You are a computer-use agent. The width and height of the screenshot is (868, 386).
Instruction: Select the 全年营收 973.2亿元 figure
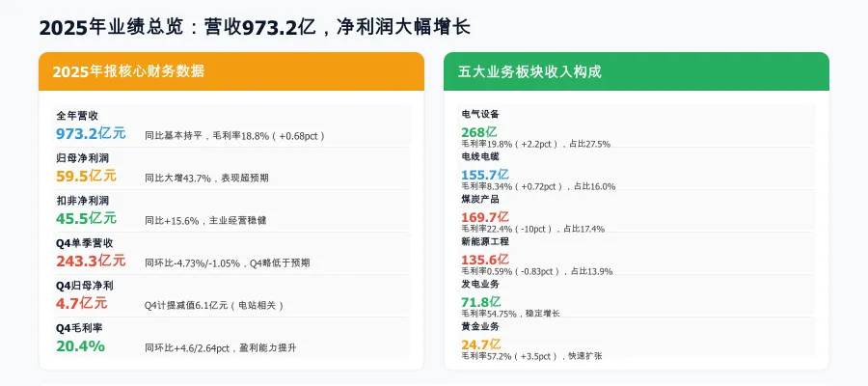tap(91, 133)
